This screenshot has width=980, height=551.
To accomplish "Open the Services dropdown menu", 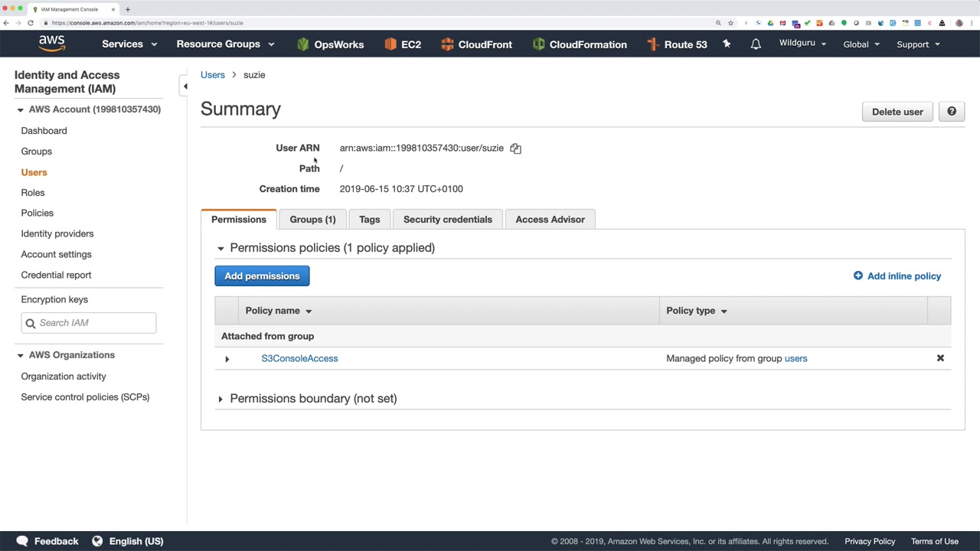I will (129, 44).
